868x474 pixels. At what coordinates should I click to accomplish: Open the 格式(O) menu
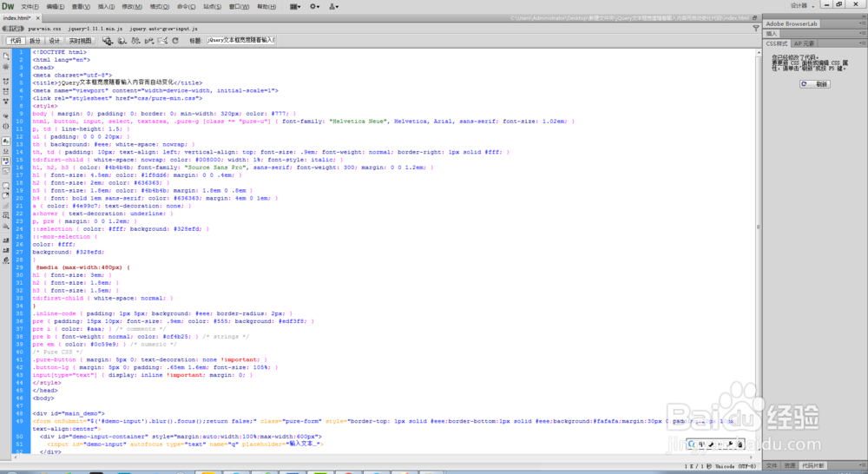pyautogui.click(x=160, y=7)
